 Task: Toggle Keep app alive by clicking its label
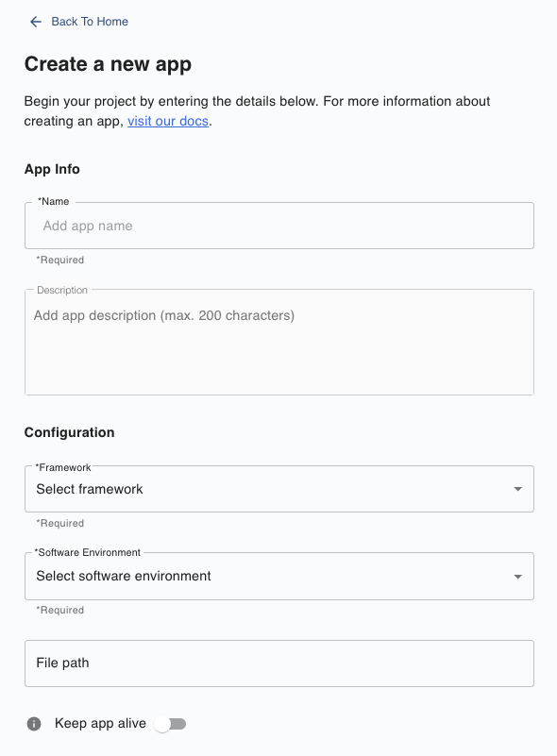coord(100,723)
